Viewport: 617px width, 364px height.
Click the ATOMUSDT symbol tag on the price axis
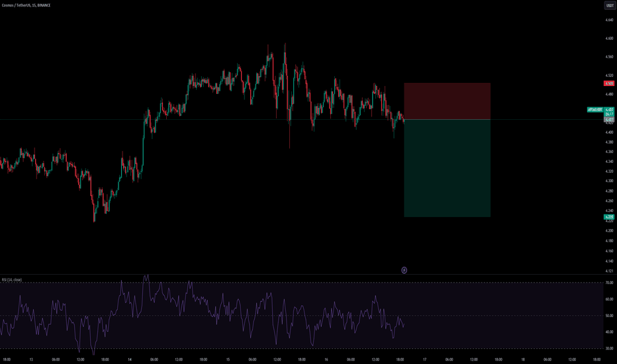click(595, 110)
